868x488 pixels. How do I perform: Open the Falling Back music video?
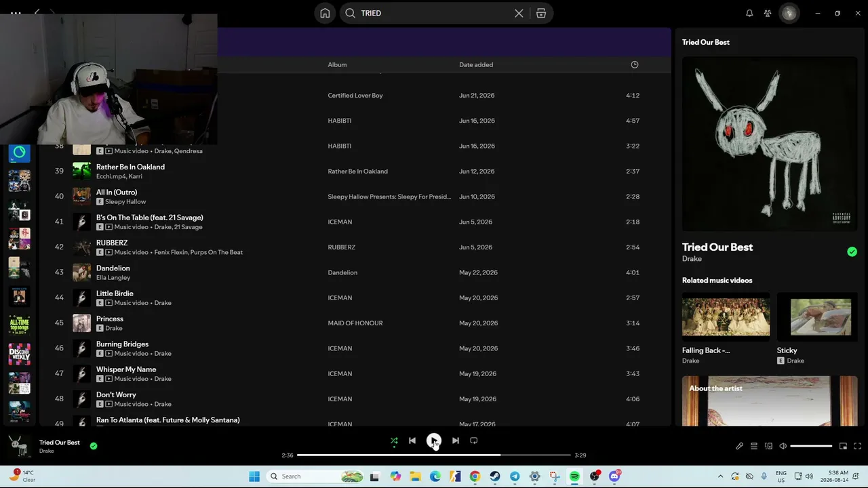click(726, 329)
